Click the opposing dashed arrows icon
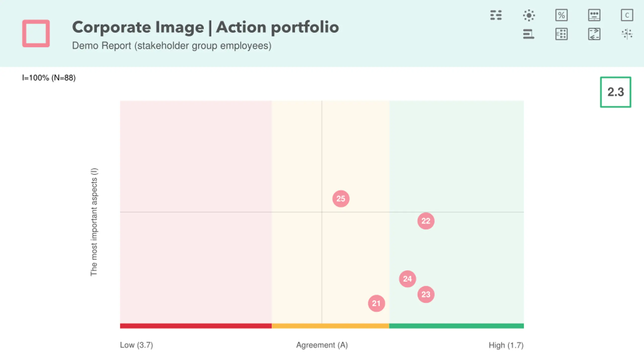The width and height of the screenshot is (644, 362). (594, 34)
